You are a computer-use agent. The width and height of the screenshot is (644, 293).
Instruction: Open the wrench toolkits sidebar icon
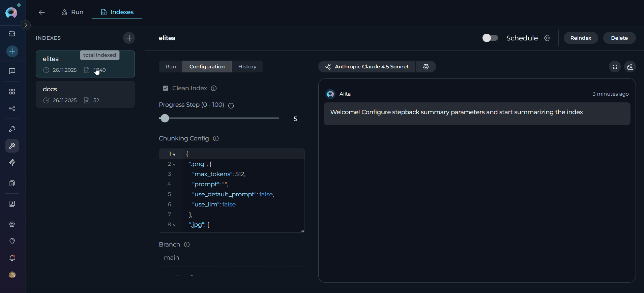[12, 146]
